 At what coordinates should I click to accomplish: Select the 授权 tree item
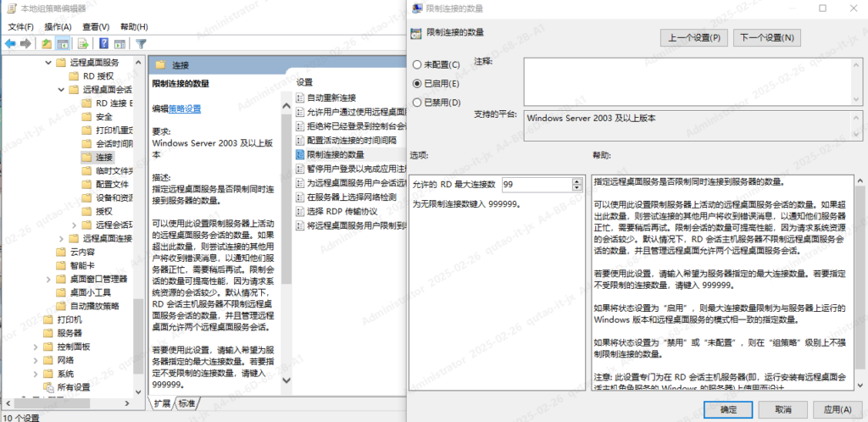104,211
